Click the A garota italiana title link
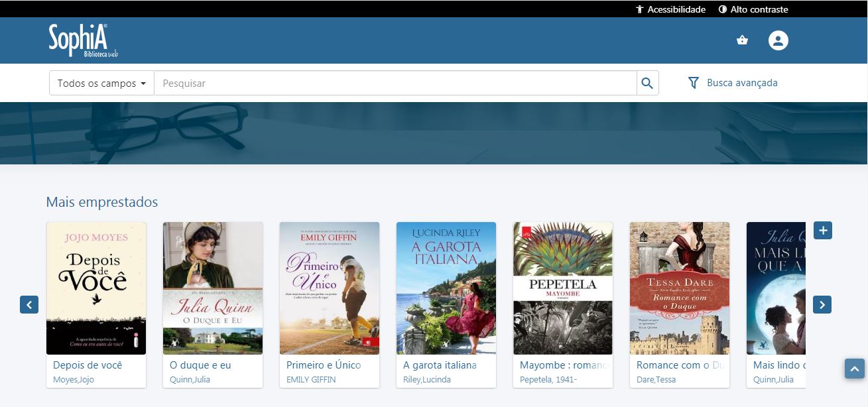Screen dimensions: 868x407 coord(440,365)
